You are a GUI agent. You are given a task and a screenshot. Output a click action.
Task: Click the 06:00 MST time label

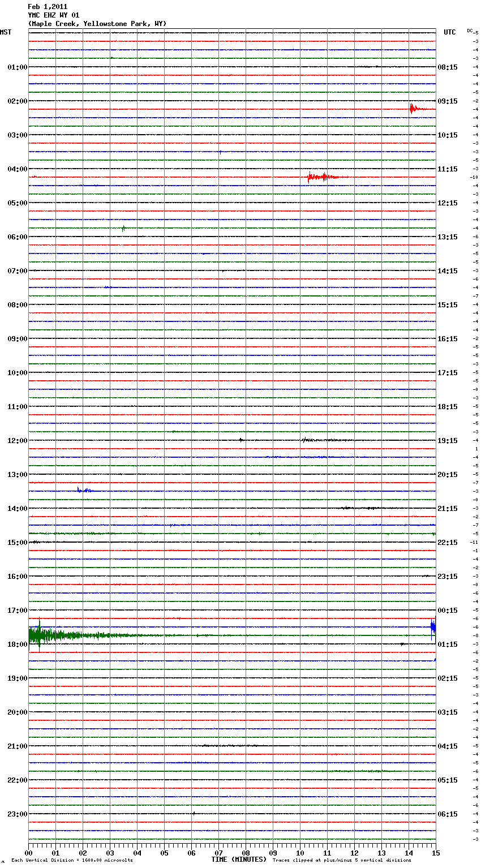point(18,237)
